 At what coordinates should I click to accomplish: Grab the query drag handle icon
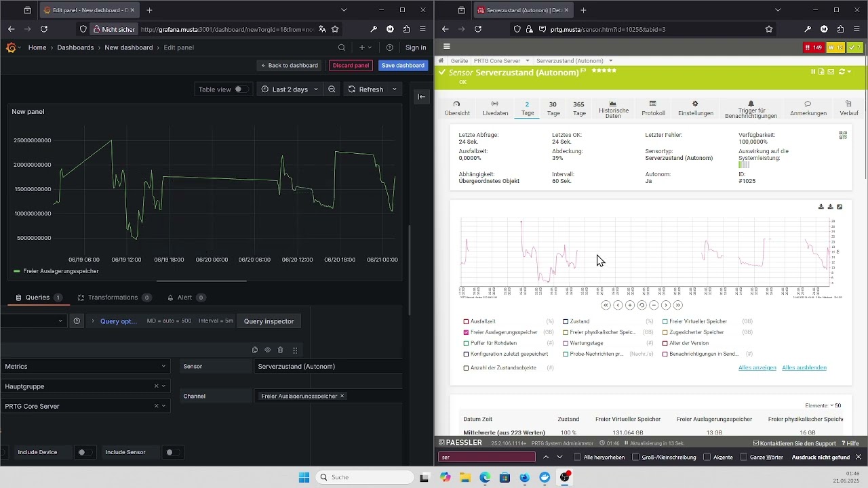tap(295, 350)
